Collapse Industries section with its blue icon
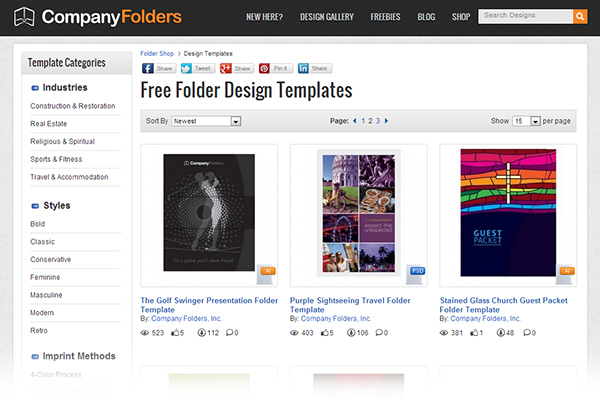 coord(35,88)
